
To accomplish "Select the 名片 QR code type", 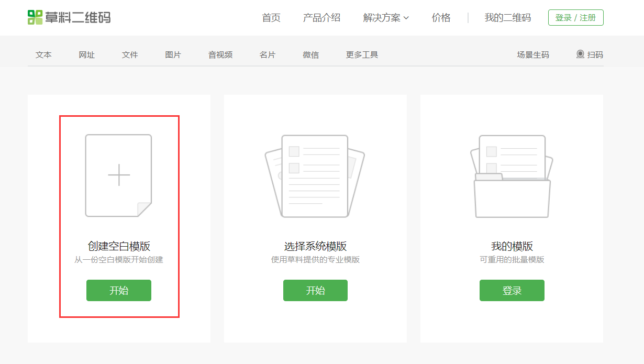I will 267,54.
